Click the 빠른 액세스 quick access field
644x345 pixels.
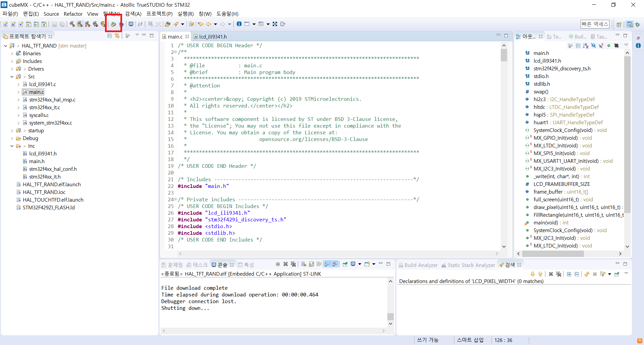click(595, 24)
